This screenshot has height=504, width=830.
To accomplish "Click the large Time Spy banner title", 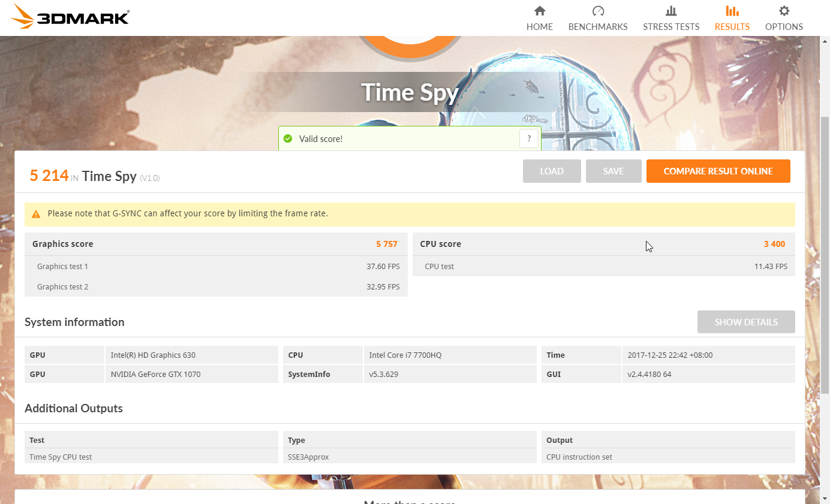I will click(410, 92).
